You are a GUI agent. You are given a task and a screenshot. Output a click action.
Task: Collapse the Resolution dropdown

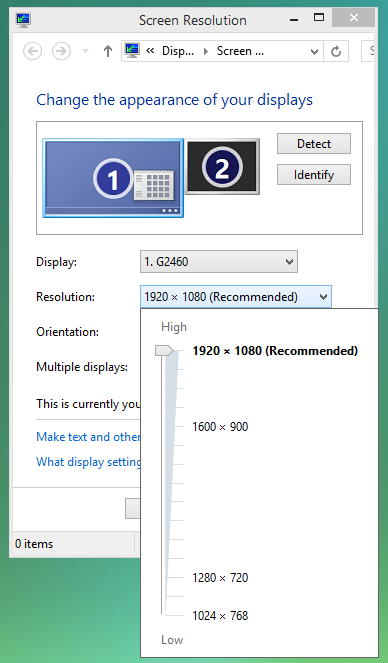coord(236,297)
